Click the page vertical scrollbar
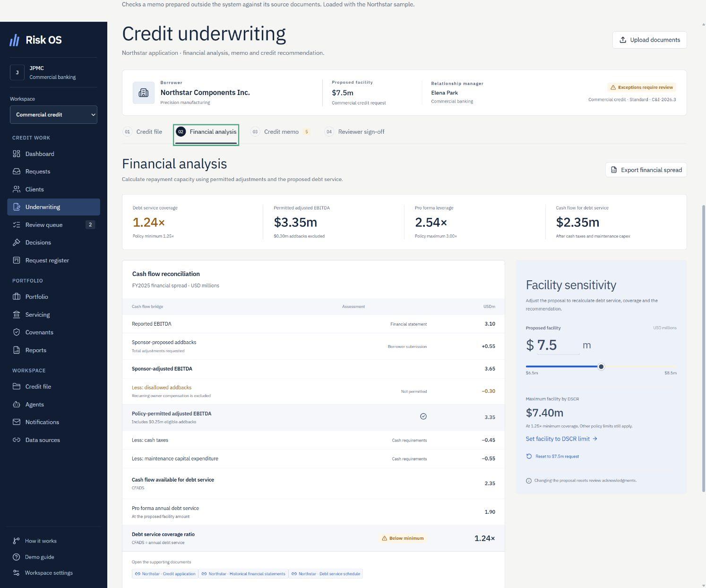The height and width of the screenshot is (588, 706). (x=703, y=348)
